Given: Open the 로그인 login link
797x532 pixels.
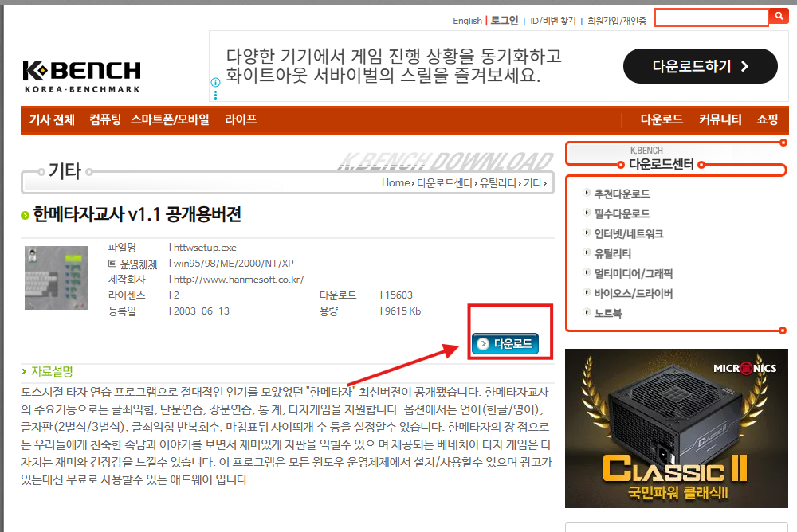Looking at the screenshot, I should (505, 21).
